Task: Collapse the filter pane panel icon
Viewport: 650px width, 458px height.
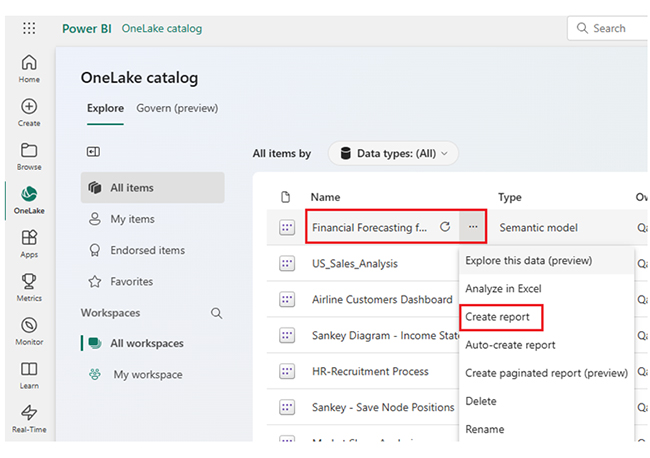Action: pyautogui.click(x=93, y=152)
